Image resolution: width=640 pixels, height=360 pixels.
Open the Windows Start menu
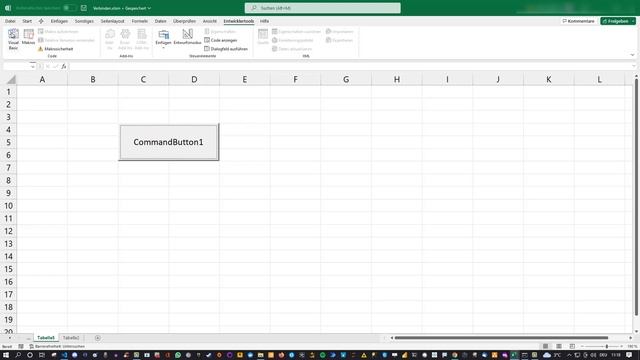(x=6, y=356)
